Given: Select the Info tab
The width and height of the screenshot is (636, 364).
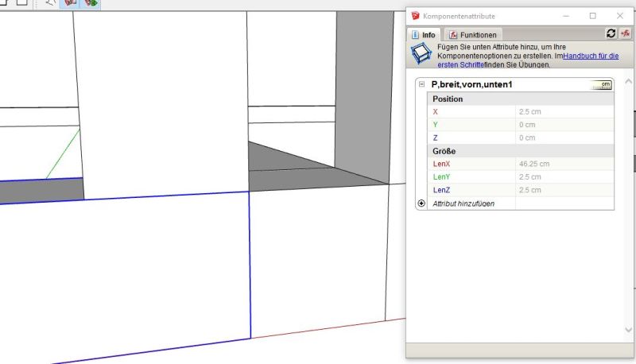Looking at the screenshot, I should point(423,35).
